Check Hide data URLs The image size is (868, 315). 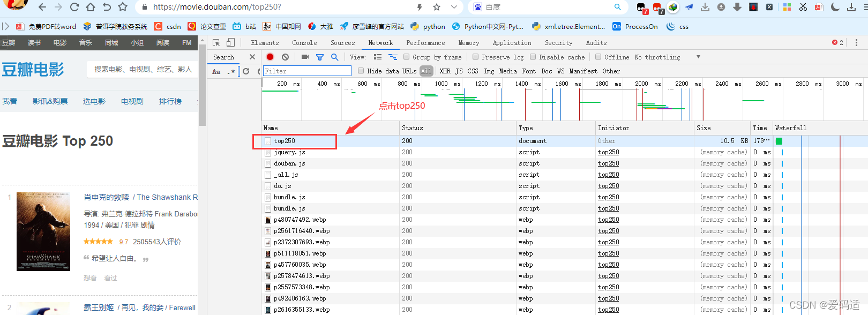(361, 71)
